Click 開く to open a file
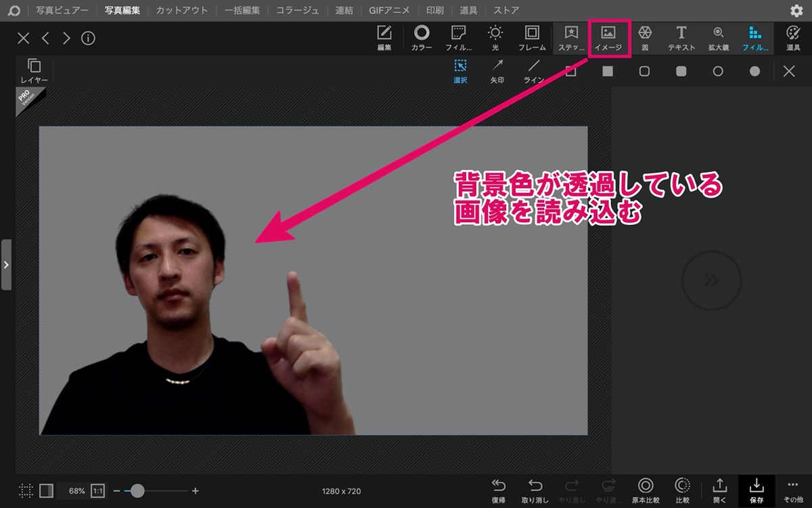This screenshot has width=812, height=508. pos(719,490)
